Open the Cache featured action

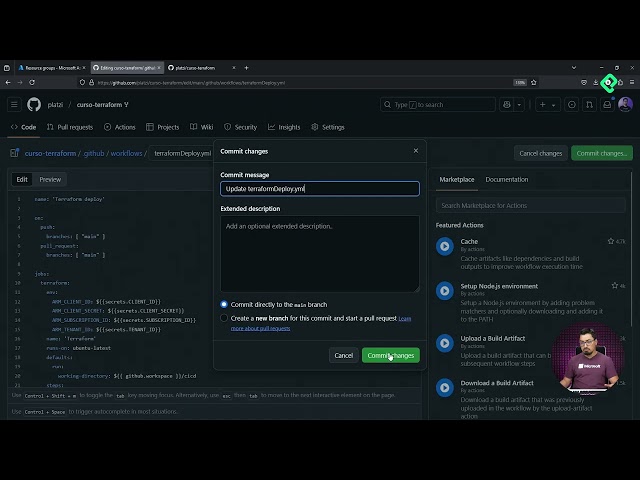469,242
